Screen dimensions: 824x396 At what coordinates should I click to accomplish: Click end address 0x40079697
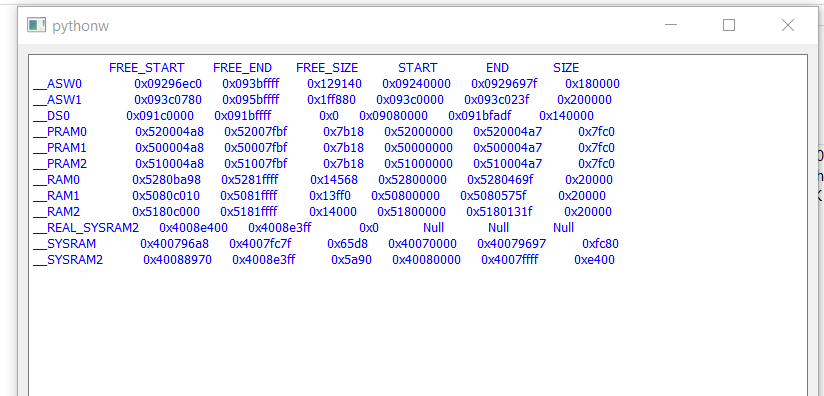(511, 244)
